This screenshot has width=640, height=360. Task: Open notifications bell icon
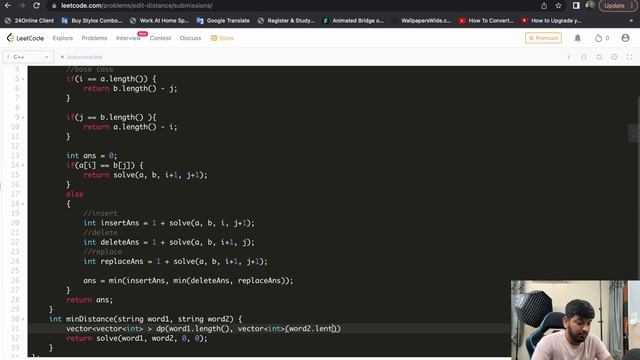pyautogui.click(x=578, y=38)
